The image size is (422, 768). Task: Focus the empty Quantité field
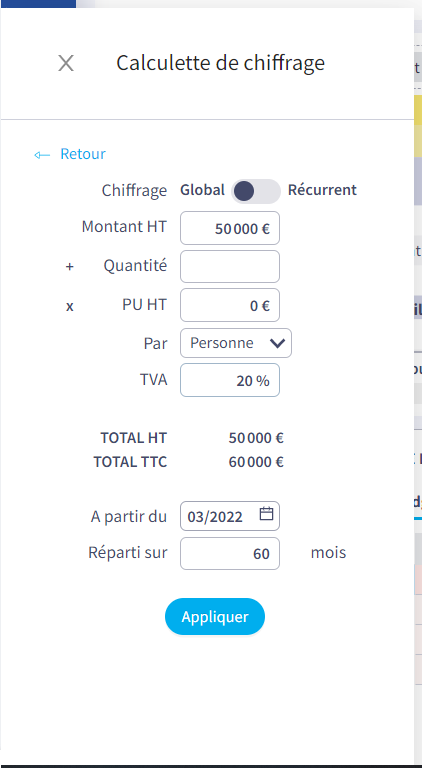pyautogui.click(x=230, y=266)
